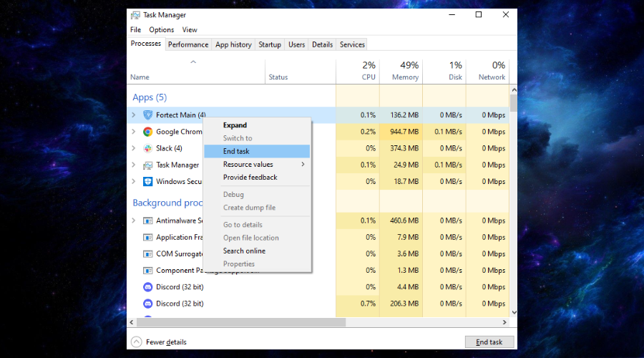Screen dimensions: 644x358
Task: Click the Task Manager title bar icon
Action: point(135,15)
